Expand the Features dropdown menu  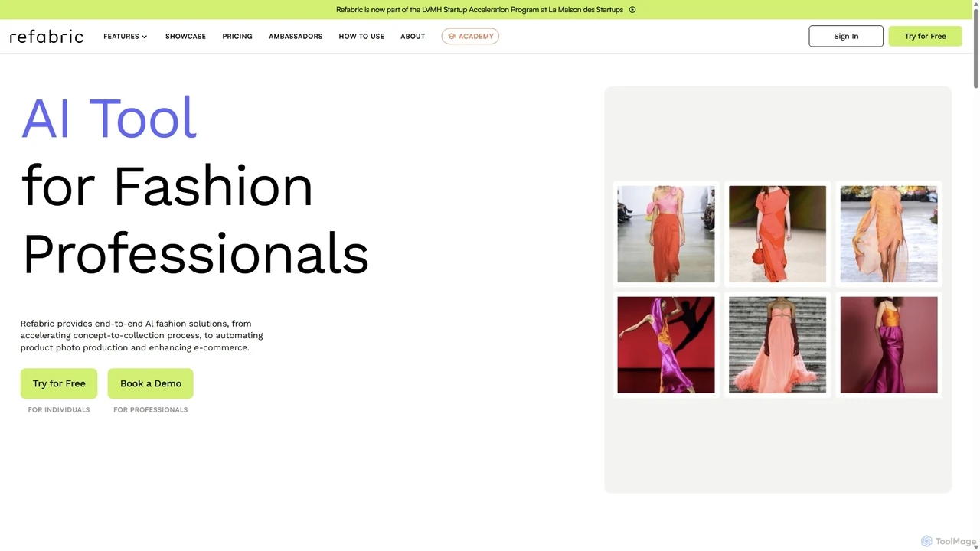126,36
